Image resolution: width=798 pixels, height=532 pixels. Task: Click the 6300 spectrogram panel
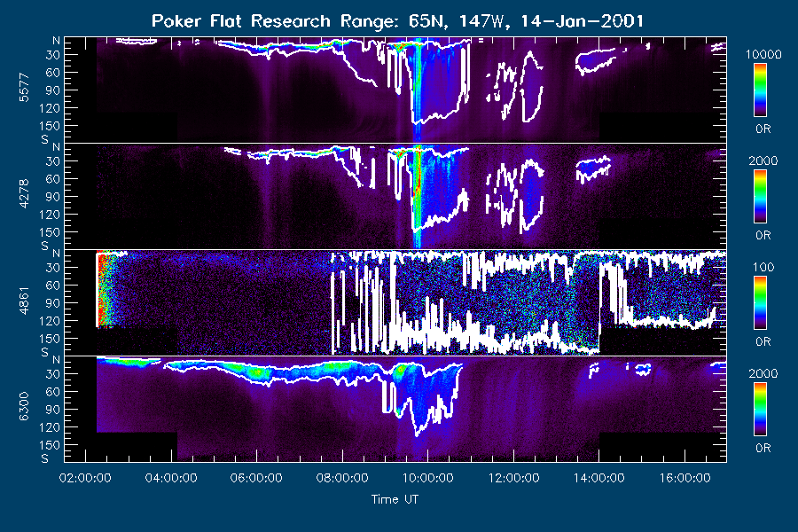pos(395,409)
